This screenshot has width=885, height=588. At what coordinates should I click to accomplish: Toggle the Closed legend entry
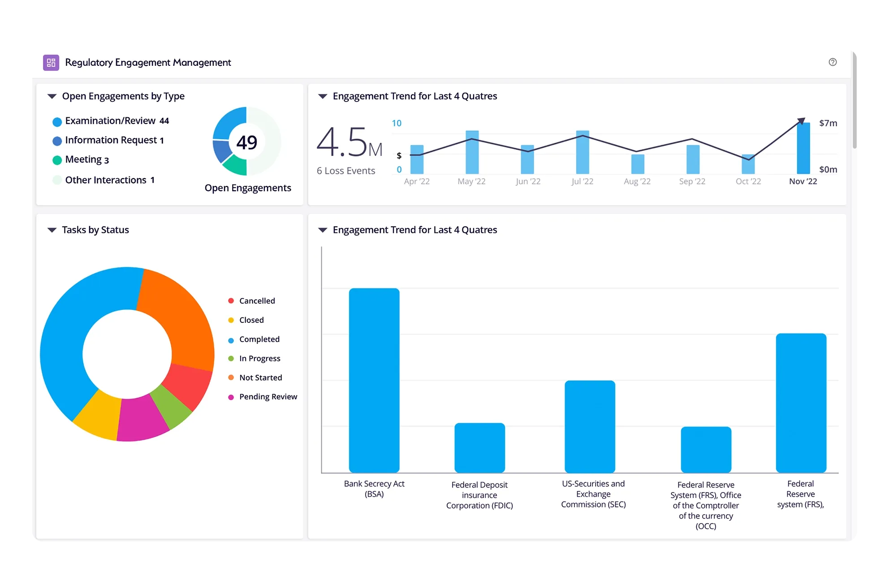[x=251, y=320]
